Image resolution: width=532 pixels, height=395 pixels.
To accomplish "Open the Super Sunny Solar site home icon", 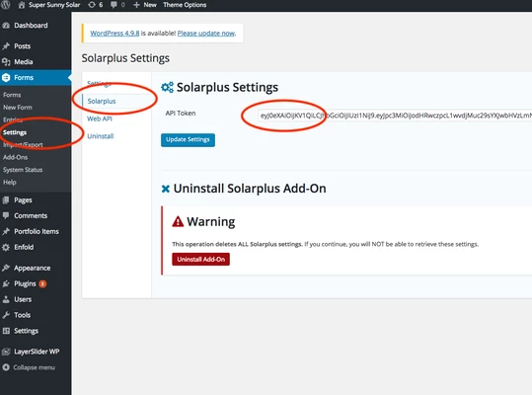I will pyautogui.click(x=22, y=5).
